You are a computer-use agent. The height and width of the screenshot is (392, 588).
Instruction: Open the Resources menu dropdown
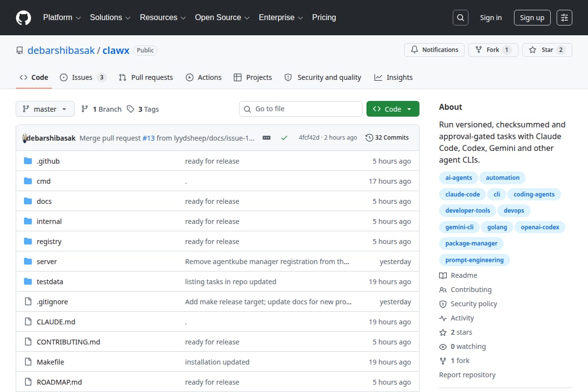point(163,18)
